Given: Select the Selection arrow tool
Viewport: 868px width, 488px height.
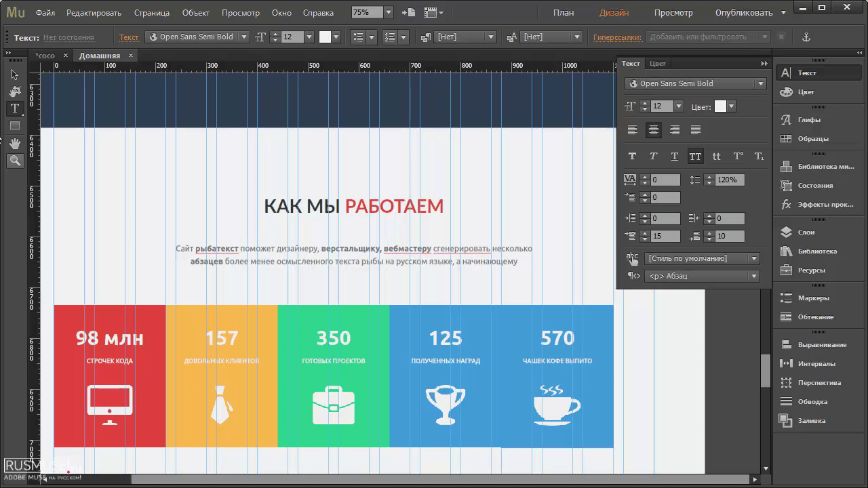Looking at the screenshot, I should tap(14, 75).
